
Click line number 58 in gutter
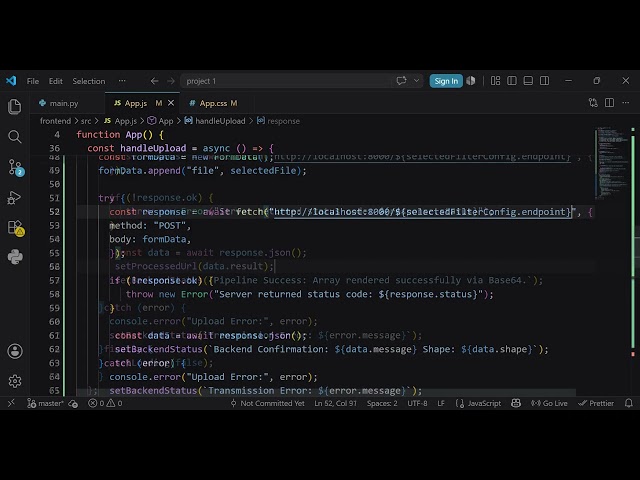pyautogui.click(x=54, y=294)
